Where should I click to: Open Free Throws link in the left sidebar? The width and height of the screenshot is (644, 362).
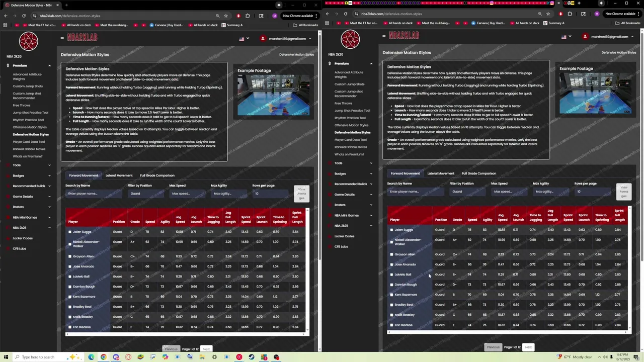[22, 106]
